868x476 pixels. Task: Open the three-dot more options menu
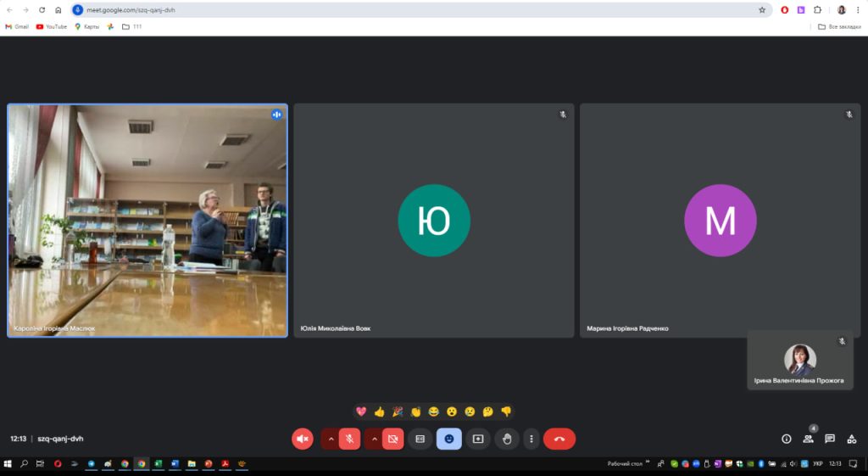(x=531, y=439)
